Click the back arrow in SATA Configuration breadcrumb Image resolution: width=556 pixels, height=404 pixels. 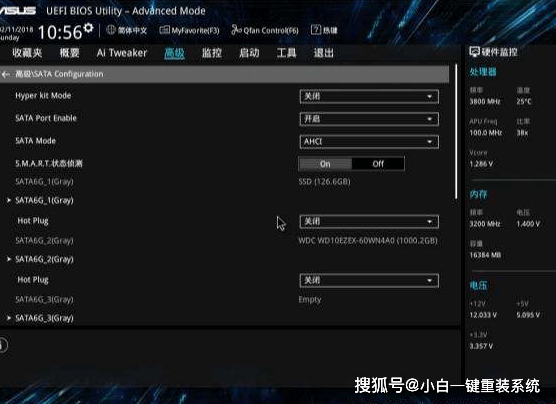(6, 74)
